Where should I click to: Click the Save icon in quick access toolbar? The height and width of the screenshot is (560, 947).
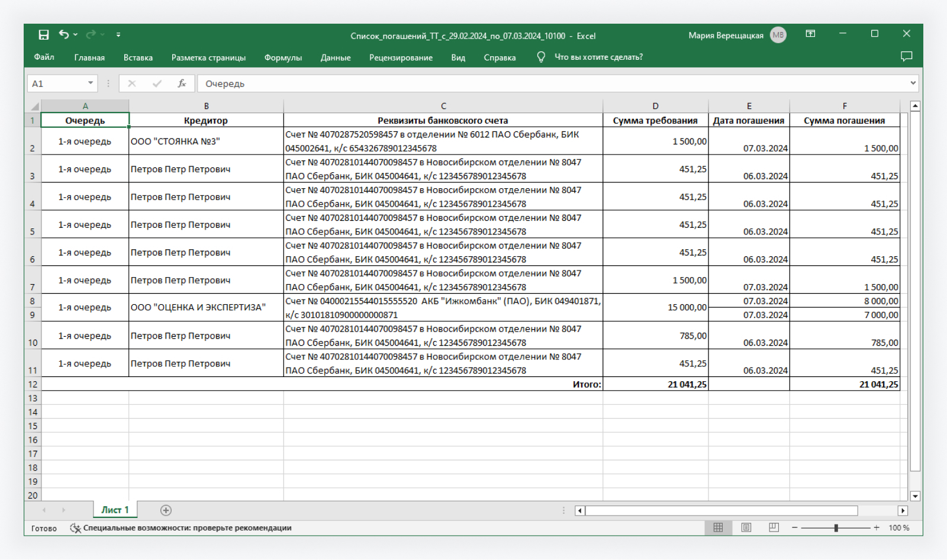[x=43, y=35]
